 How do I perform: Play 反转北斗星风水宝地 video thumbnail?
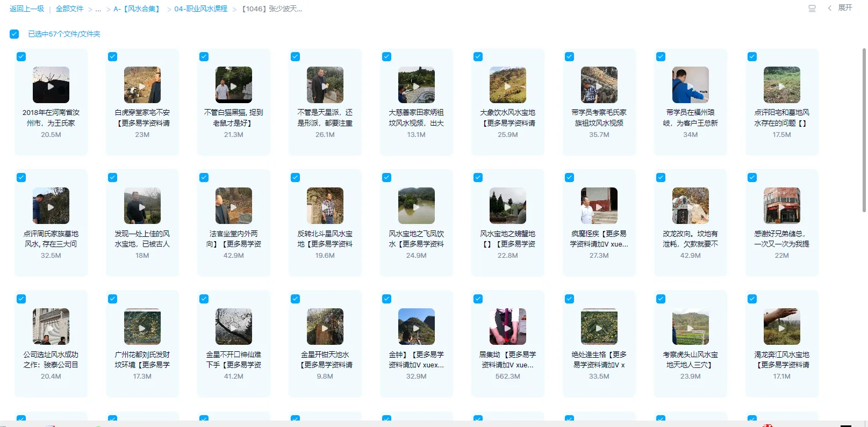pyautogui.click(x=325, y=206)
